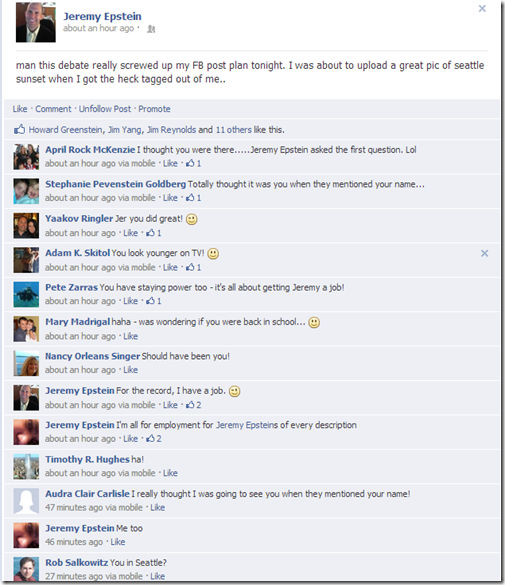Click the thumbs-up icon beside Howard Greenstein's name

(19, 129)
